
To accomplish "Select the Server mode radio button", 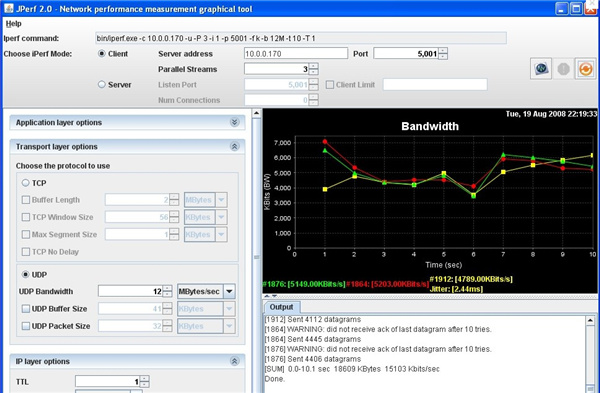I will tap(101, 84).
